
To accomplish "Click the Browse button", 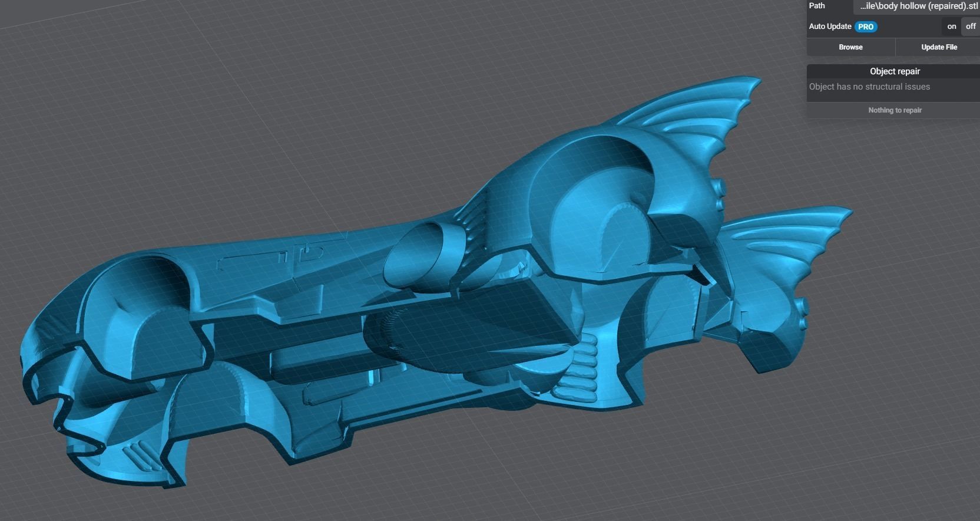I will (850, 47).
